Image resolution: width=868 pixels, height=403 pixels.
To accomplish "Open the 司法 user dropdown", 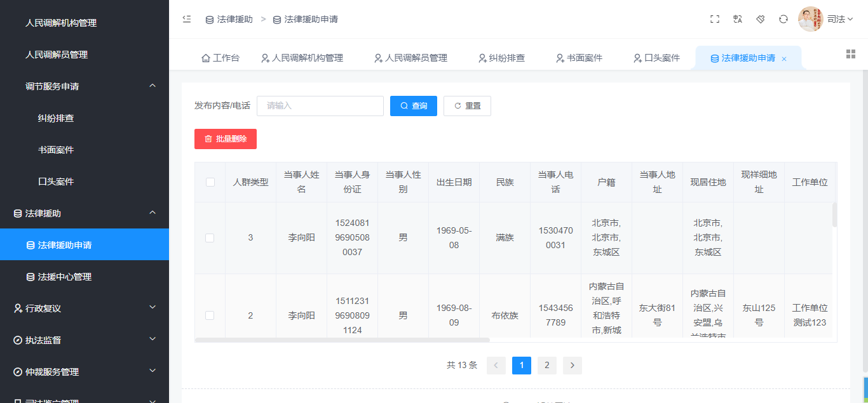I will (x=839, y=19).
